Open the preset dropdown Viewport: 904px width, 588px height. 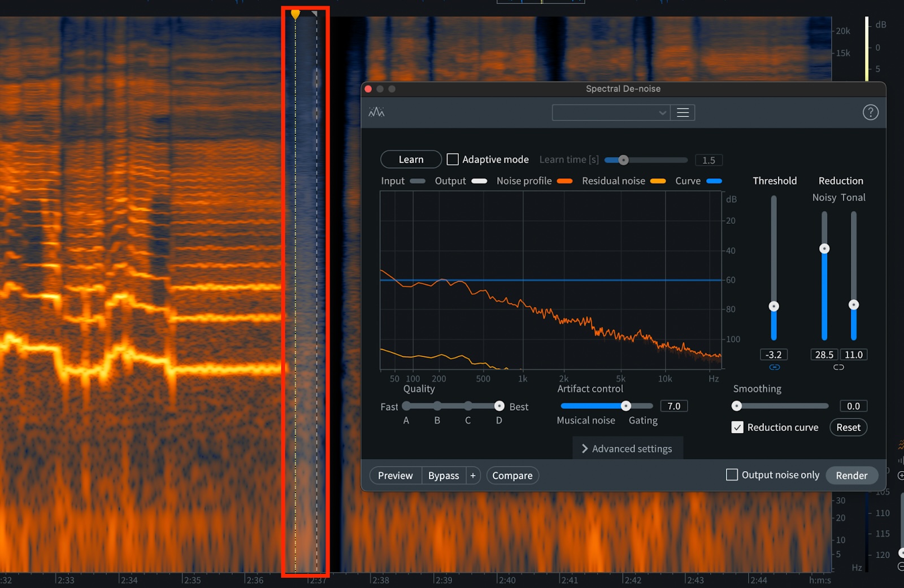611,112
